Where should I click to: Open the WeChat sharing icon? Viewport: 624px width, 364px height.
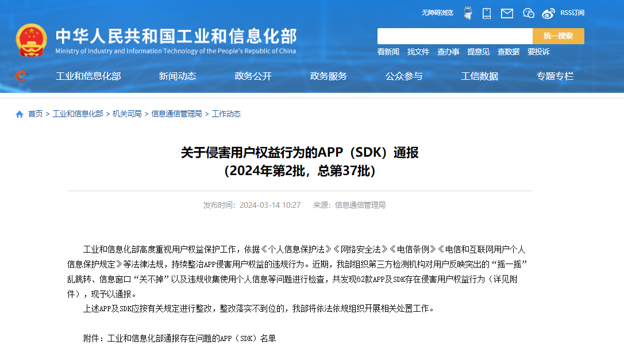528,13
